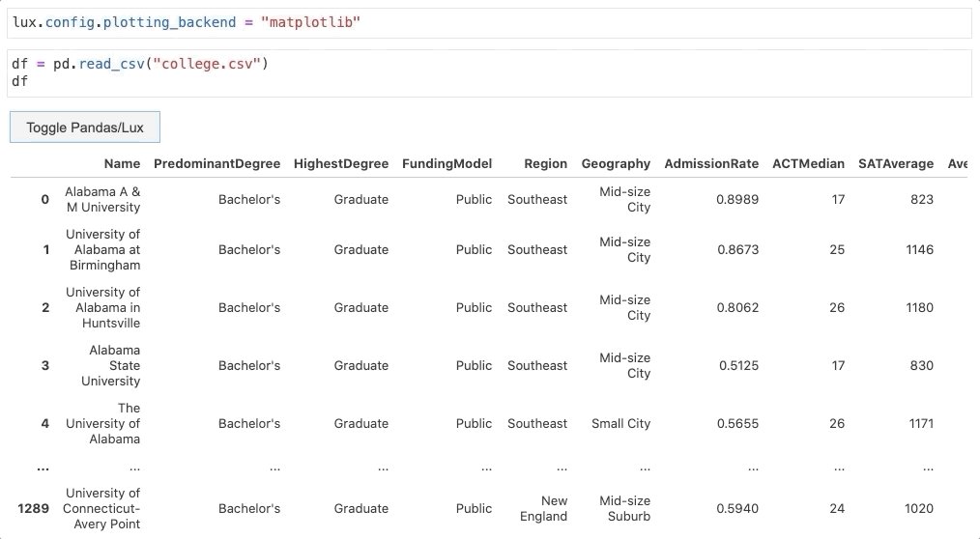The image size is (980, 539).
Task: Click SAT average value 1020
Action: pos(919,508)
